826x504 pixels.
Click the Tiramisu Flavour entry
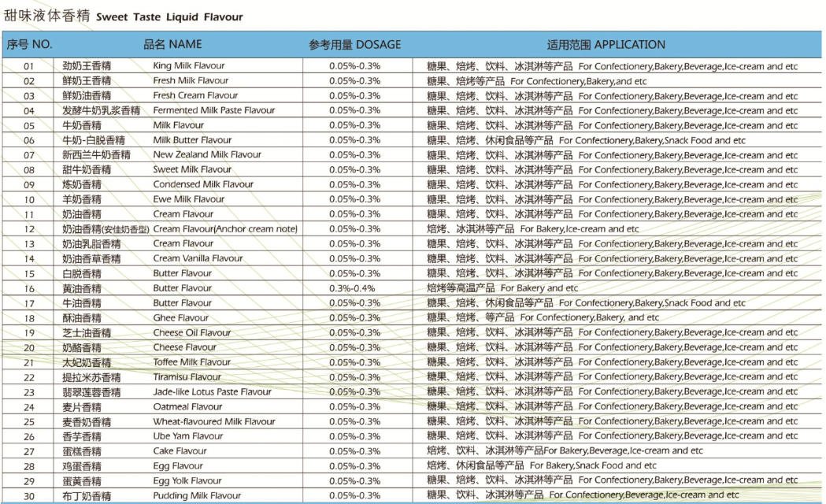pyautogui.click(x=187, y=377)
